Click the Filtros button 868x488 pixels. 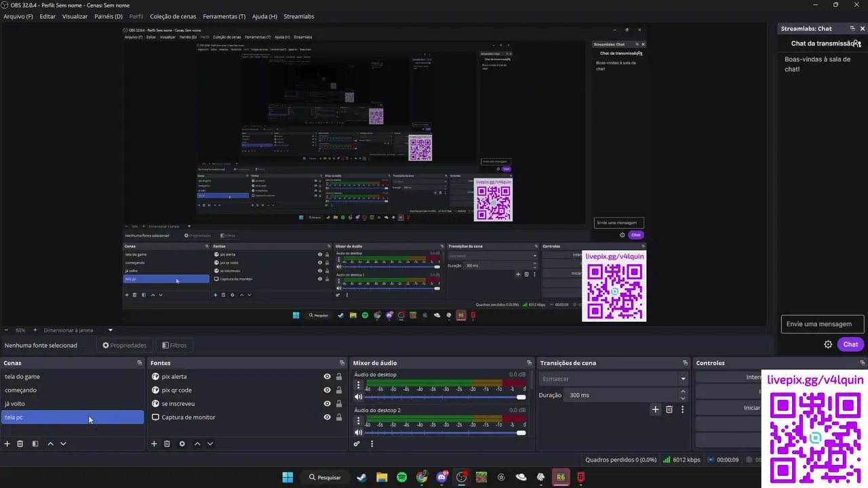(174, 346)
